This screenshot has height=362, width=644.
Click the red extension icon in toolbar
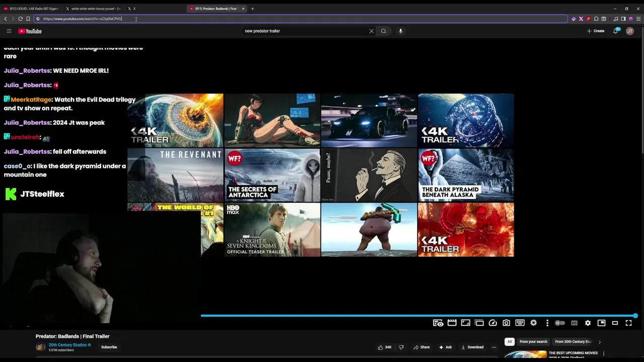(589, 19)
